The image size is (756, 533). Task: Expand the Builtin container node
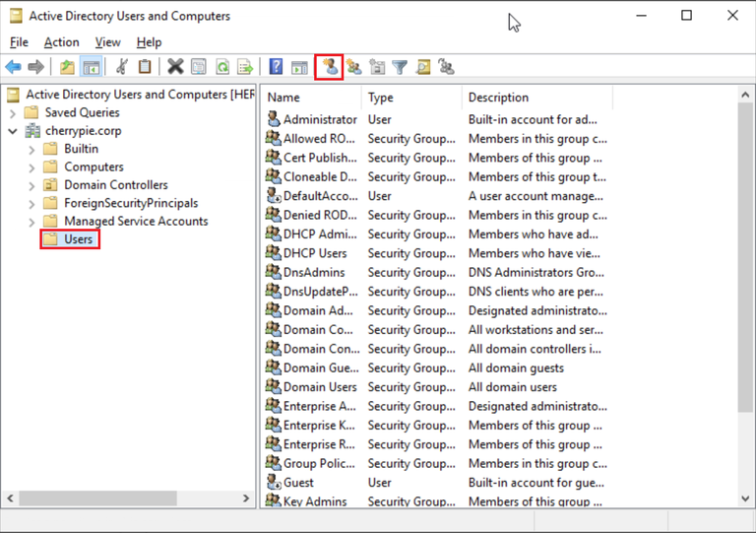tap(31, 150)
